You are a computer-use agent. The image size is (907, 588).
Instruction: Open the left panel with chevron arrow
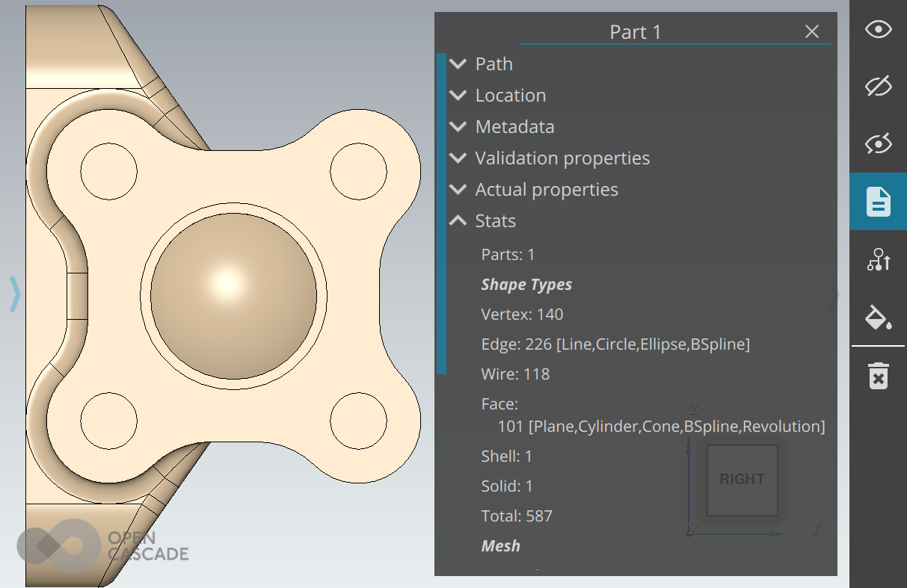point(14,294)
